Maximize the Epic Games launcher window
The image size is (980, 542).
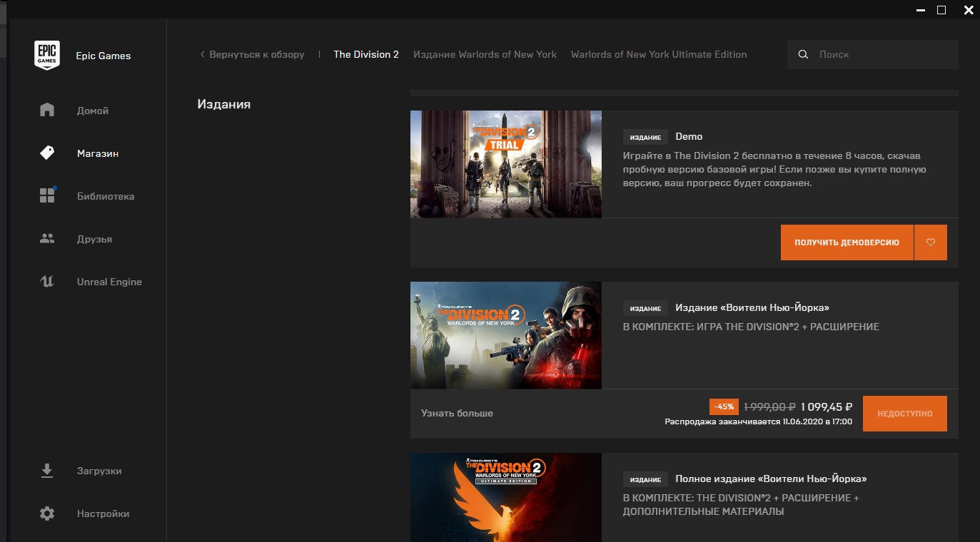coord(941,10)
